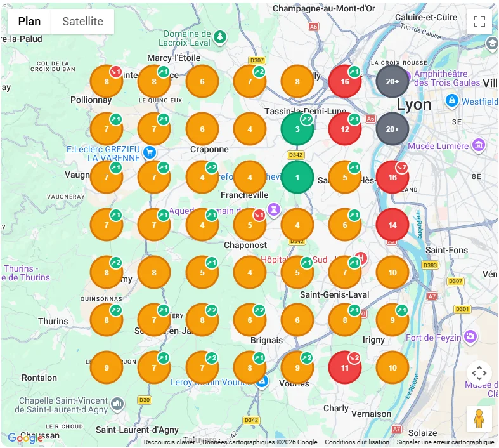Toggle fullscreen map view
Viewport: 499px width, 448px height.
click(x=479, y=22)
